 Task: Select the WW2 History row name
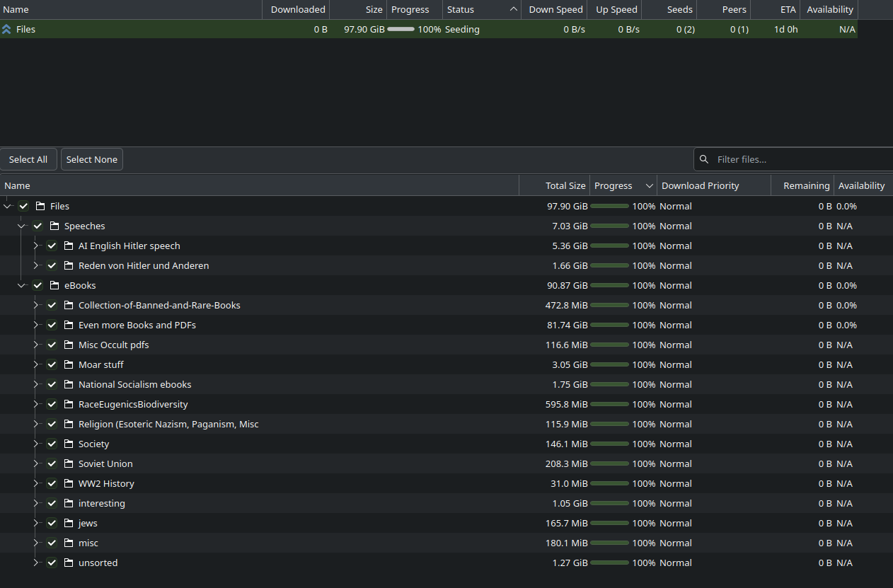106,483
